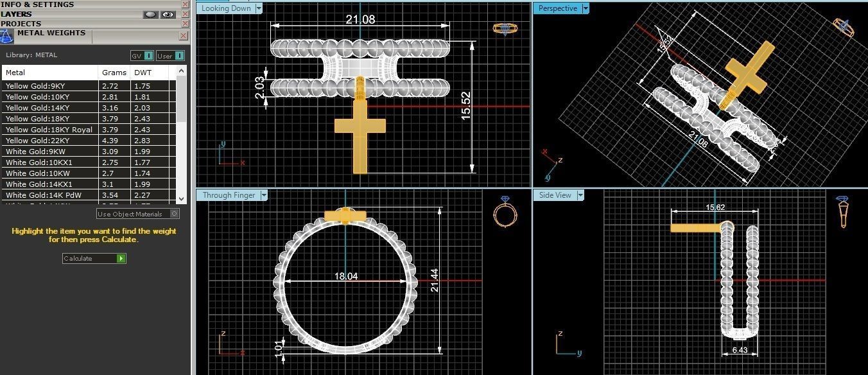The width and height of the screenshot is (868, 375).
Task: Click the Library: METAL label
Action: (31, 55)
